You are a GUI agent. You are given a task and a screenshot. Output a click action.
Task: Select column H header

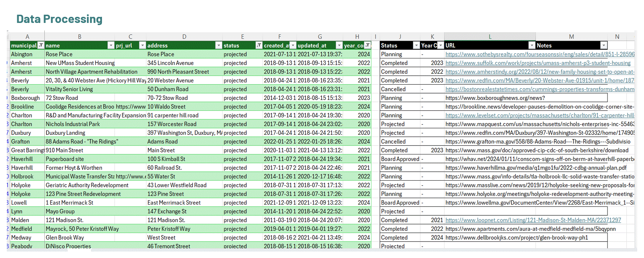[357, 37]
